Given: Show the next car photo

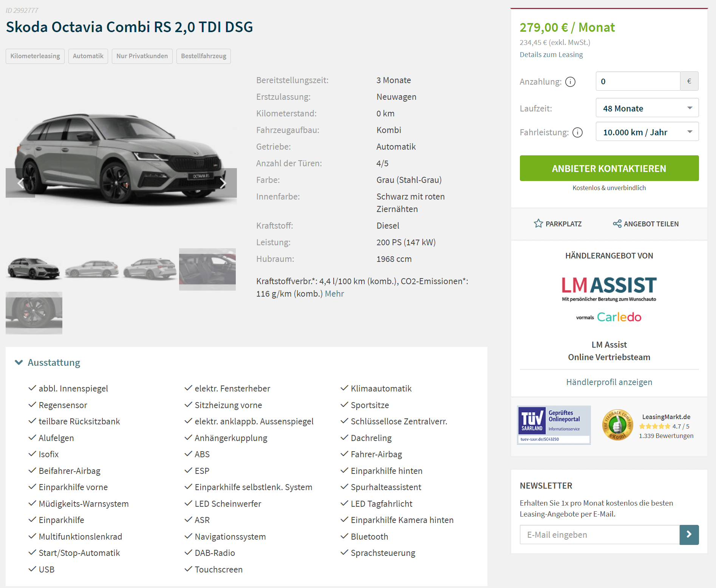Looking at the screenshot, I should point(223,183).
